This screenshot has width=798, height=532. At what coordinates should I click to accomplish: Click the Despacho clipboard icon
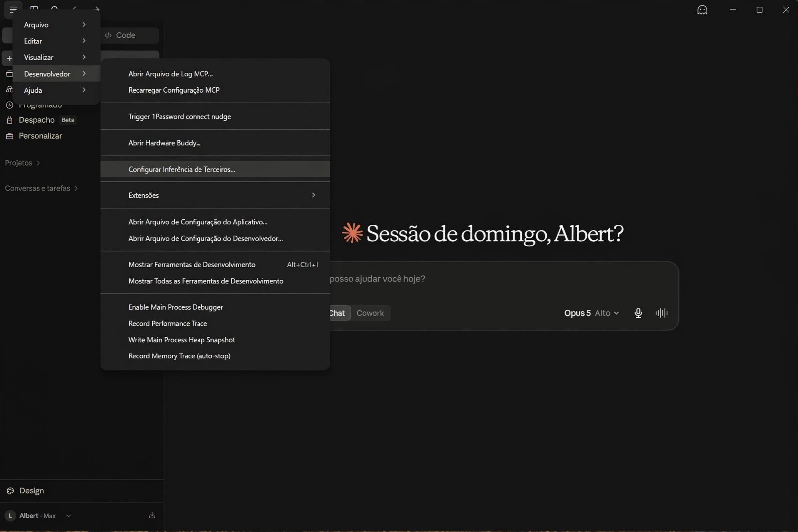point(9,120)
